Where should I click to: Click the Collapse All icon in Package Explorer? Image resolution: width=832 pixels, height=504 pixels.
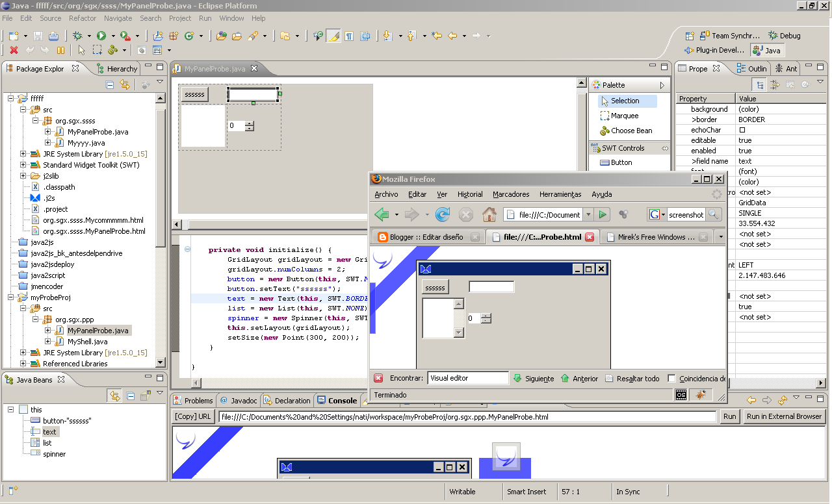pos(110,84)
